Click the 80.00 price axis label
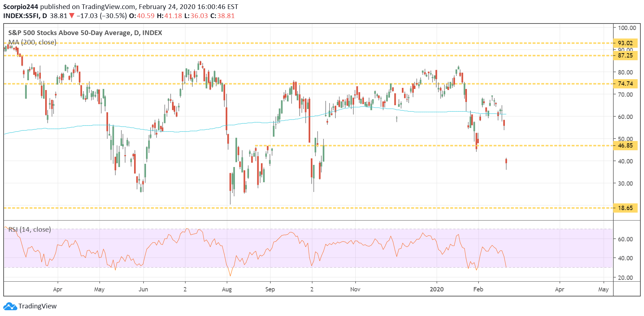Image resolution: width=644 pixels, height=316 pixels. tap(626, 72)
